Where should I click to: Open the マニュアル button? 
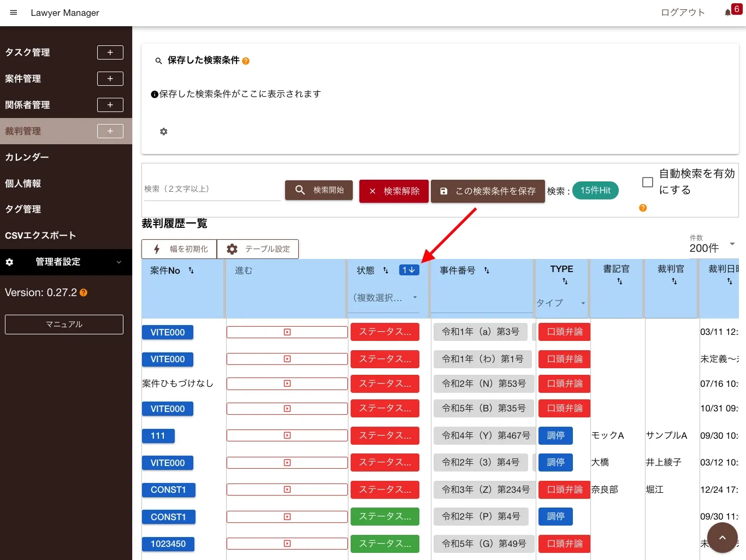pos(64,325)
